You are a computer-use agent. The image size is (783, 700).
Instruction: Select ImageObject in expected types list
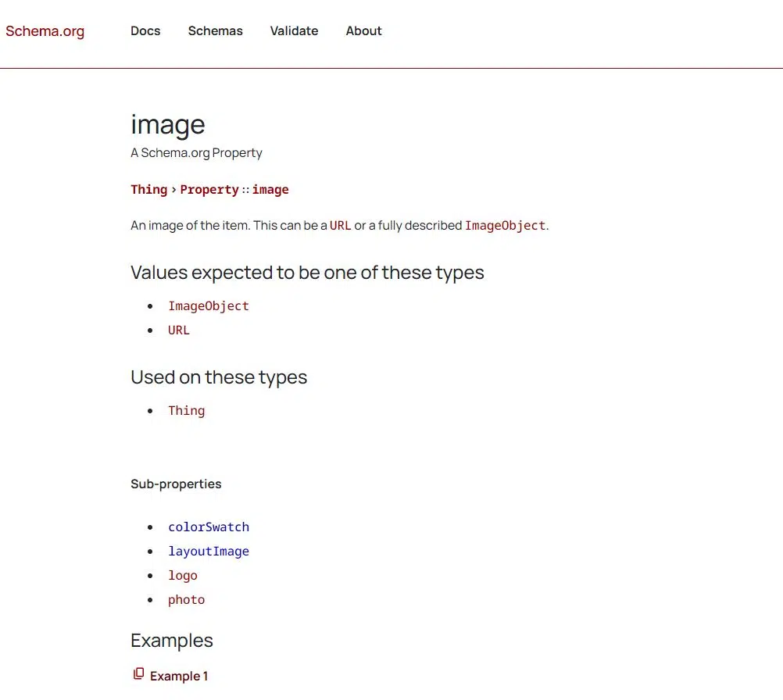(x=208, y=306)
